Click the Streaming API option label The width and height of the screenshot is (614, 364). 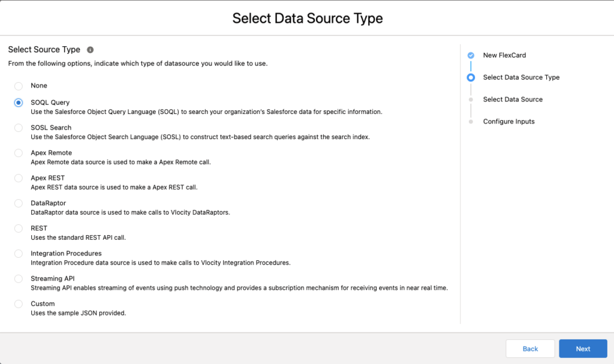(53, 279)
